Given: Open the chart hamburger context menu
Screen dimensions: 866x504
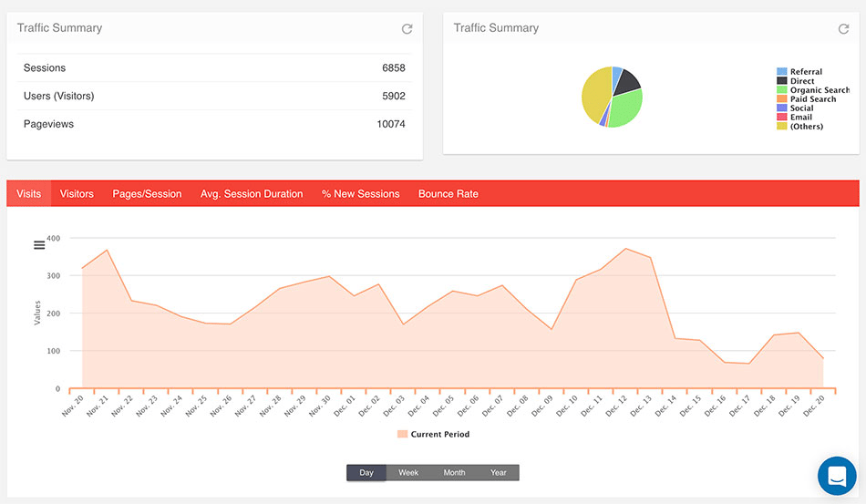Looking at the screenshot, I should point(39,245).
